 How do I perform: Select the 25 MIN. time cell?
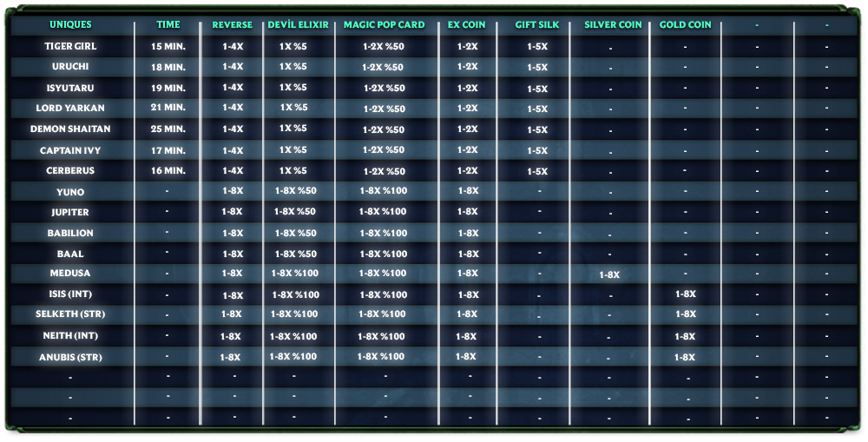tap(168, 129)
